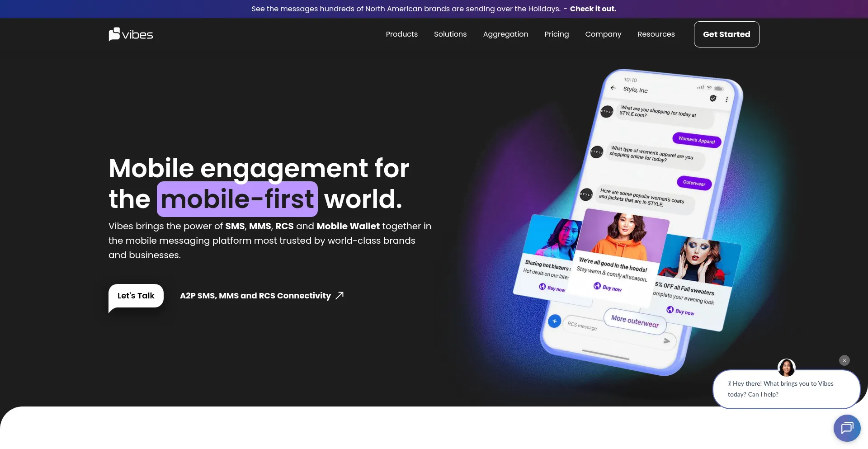Click the three-dot menu in phone mockup

pos(726,99)
